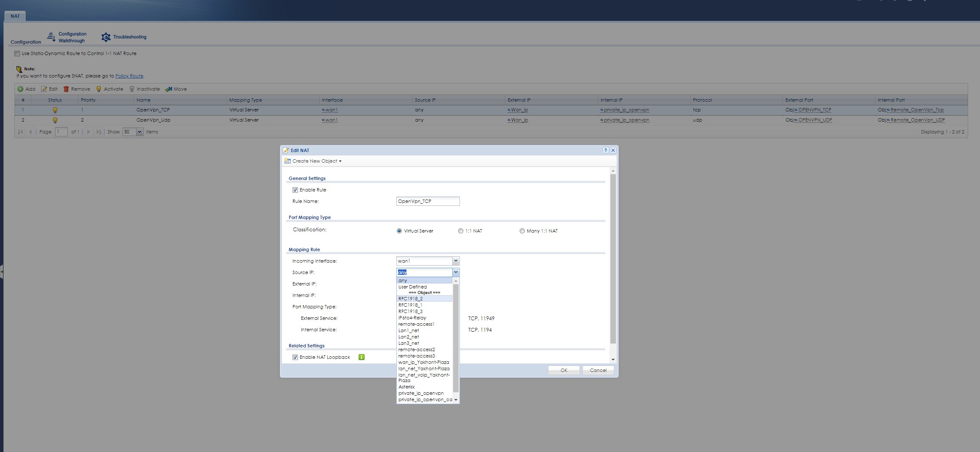Click the Rule Name input field
Screen dimensions: 980x452
(x=428, y=201)
